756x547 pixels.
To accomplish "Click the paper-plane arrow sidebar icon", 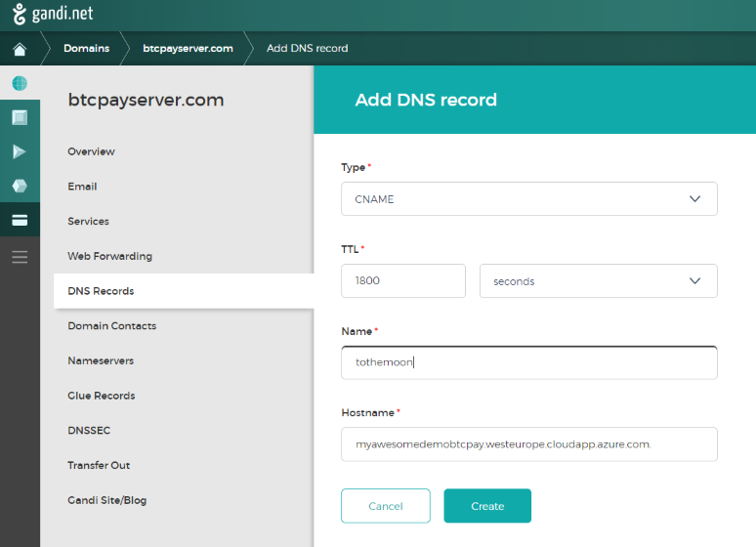I will 20,151.
